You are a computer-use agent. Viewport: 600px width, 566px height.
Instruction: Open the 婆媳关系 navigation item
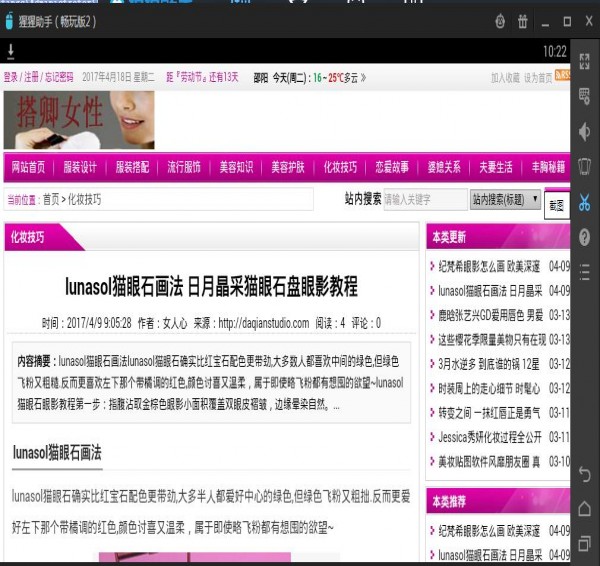coord(444,167)
